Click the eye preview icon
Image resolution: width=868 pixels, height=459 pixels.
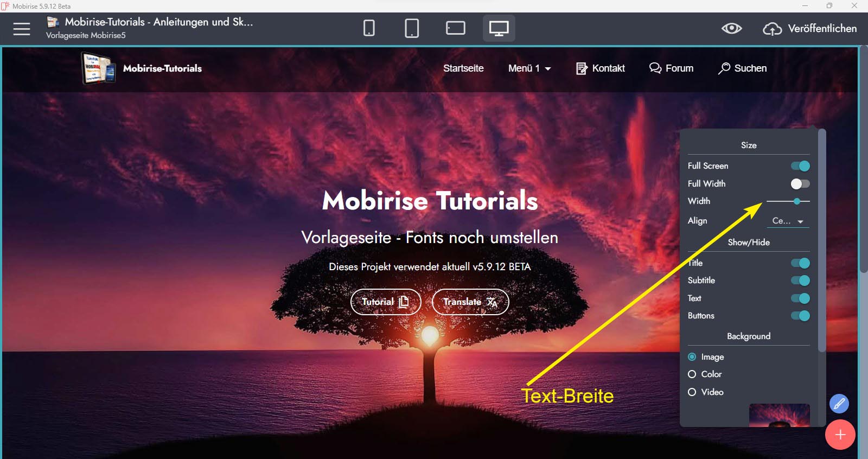(x=731, y=28)
